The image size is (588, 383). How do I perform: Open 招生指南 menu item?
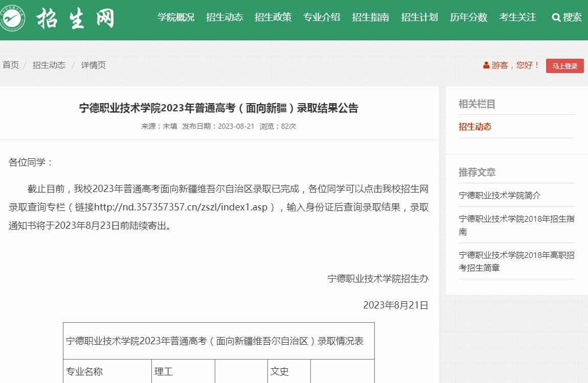(371, 17)
